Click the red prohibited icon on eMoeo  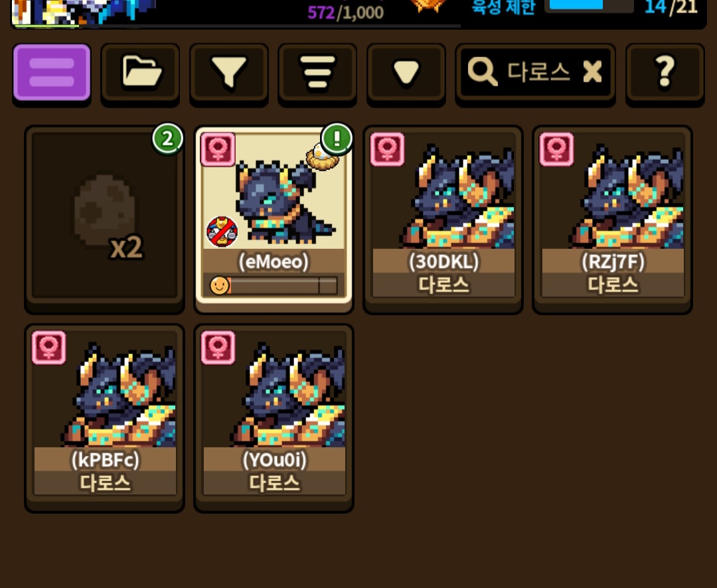point(222,232)
